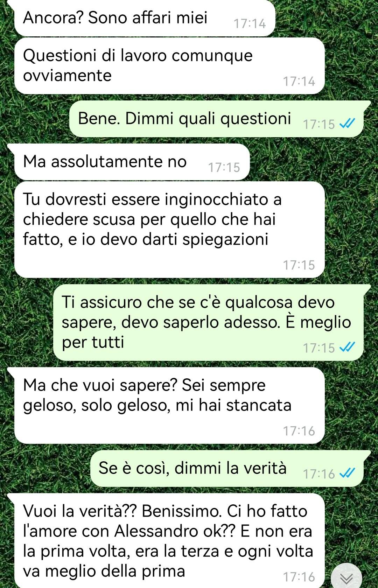Image resolution: width=378 pixels, height=588 pixels.
Task: Select the 'Ma che vuoi sapere?' message bubble
Action: pos(169,405)
